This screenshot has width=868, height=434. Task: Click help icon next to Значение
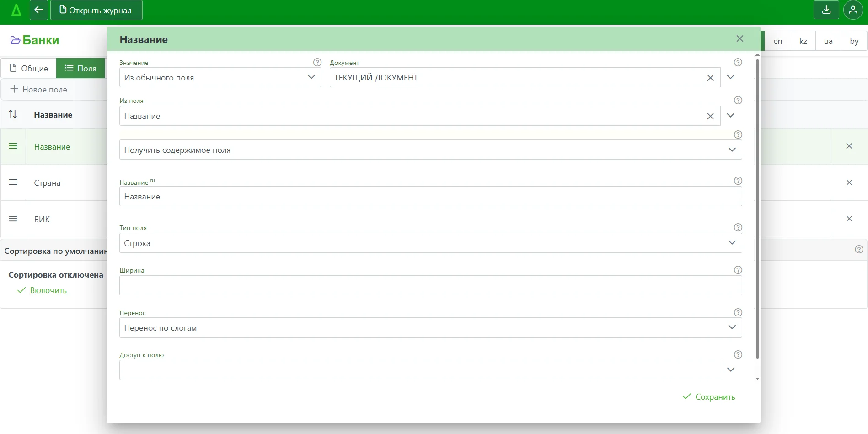click(x=317, y=62)
